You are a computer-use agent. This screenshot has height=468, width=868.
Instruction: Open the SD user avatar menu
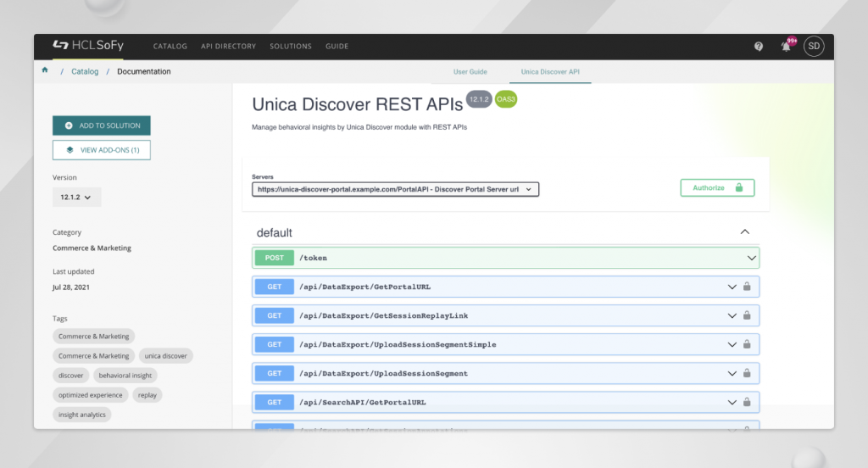[x=814, y=47]
